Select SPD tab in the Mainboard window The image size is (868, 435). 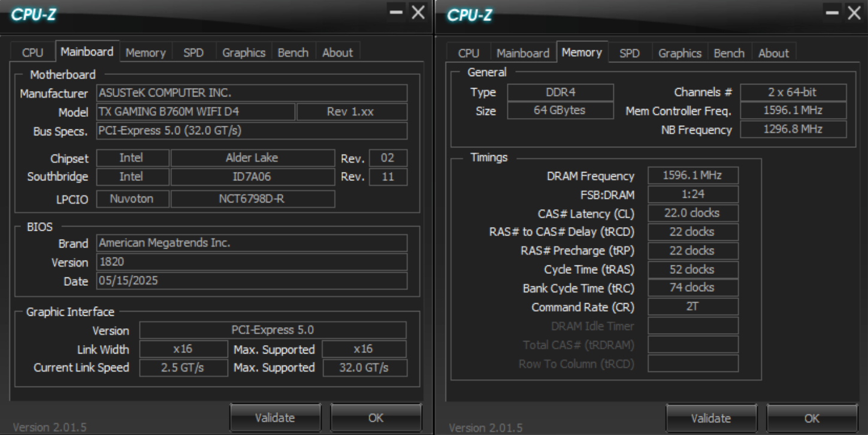[x=193, y=53]
